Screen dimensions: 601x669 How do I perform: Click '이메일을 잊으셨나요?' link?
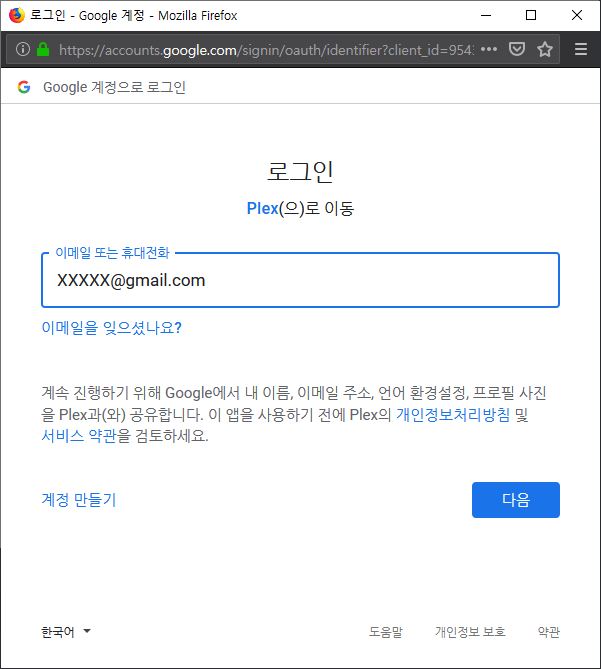click(112, 328)
